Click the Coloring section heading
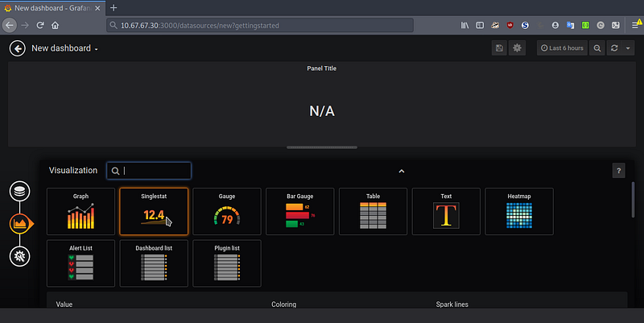644x323 pixels. [x=284, y=304]
